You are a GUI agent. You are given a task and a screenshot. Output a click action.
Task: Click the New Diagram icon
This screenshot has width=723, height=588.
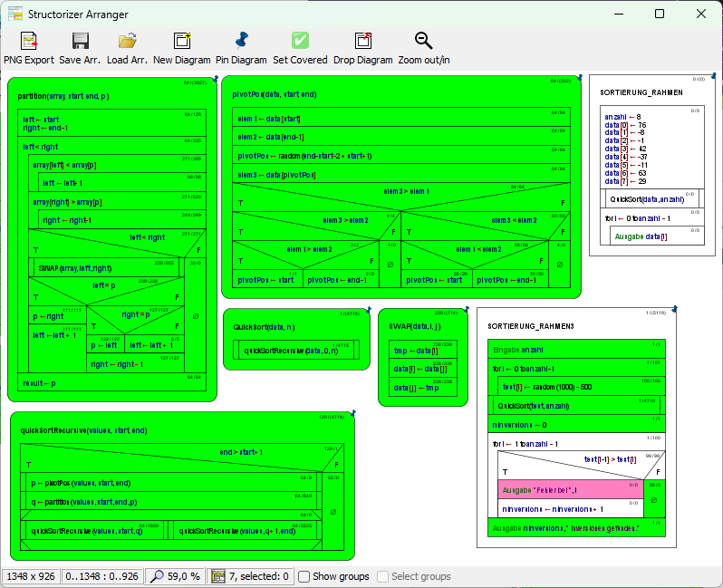pos(182,41)
